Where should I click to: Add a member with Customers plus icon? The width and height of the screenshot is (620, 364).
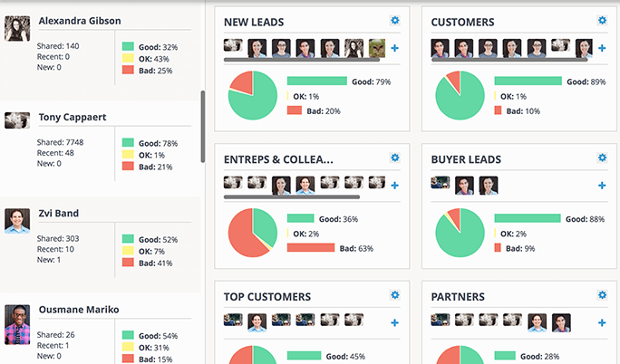coord(602,48)
